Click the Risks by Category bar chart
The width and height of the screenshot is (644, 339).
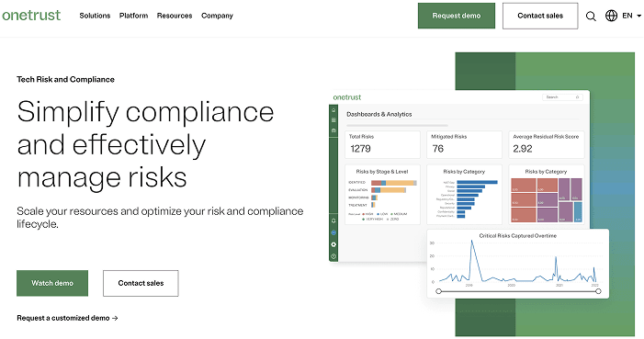[464, 195]
